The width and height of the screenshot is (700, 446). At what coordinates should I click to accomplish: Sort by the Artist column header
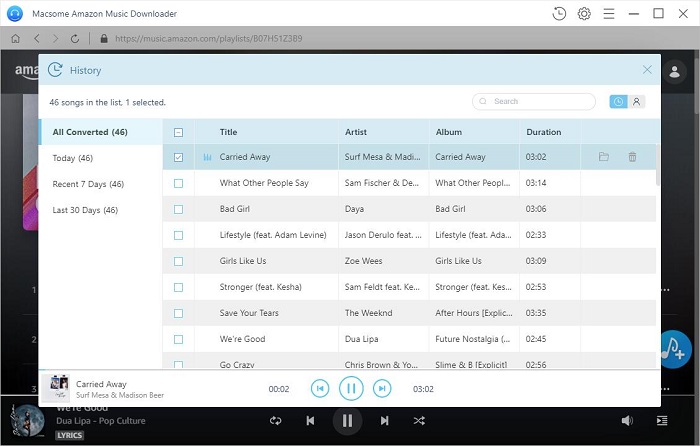click(x=356, y=132)
